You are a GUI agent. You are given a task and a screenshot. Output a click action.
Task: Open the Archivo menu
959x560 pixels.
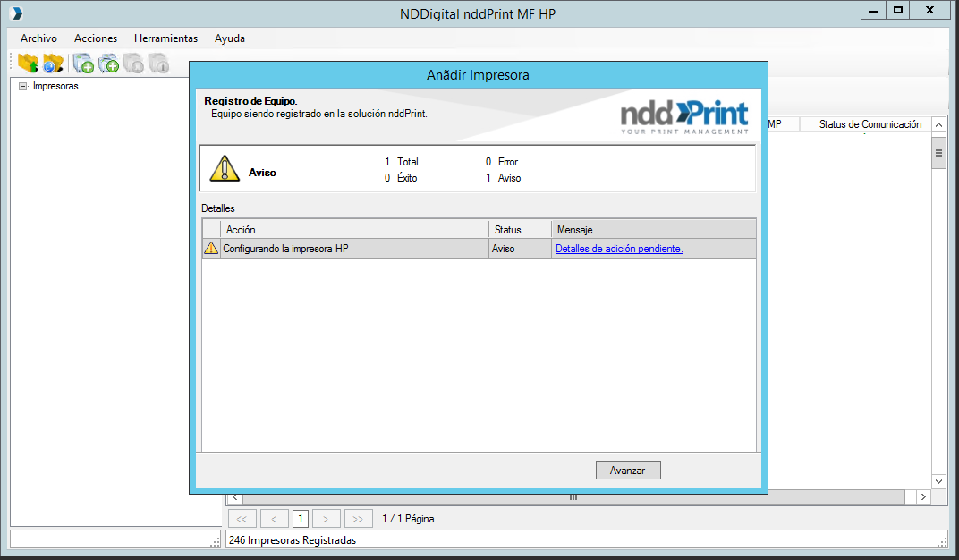38,38
